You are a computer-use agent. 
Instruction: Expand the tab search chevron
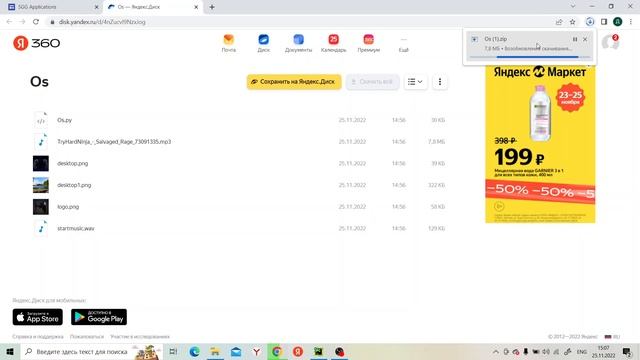pos(573,7)
